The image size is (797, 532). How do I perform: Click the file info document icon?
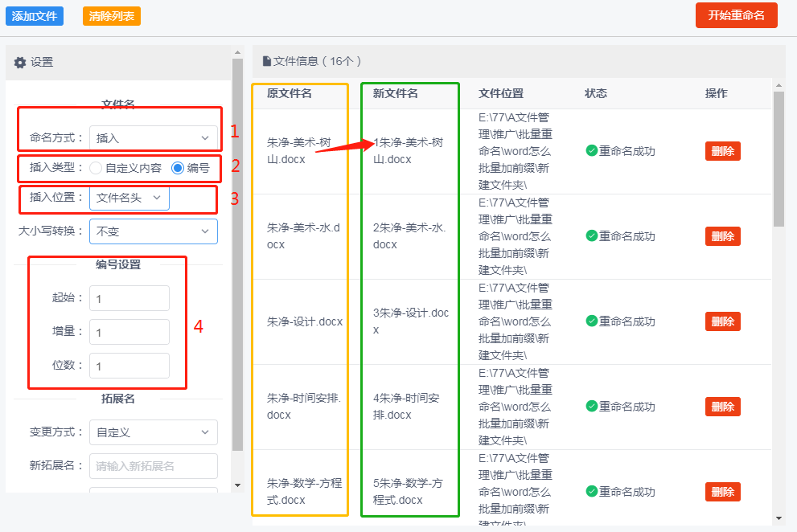[266, 62]
